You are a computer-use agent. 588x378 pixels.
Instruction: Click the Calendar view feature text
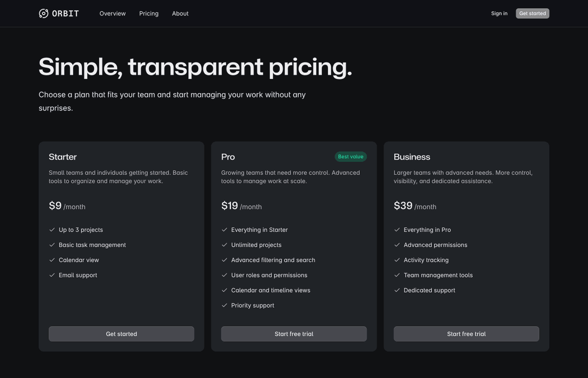click(x=79, y=260)
